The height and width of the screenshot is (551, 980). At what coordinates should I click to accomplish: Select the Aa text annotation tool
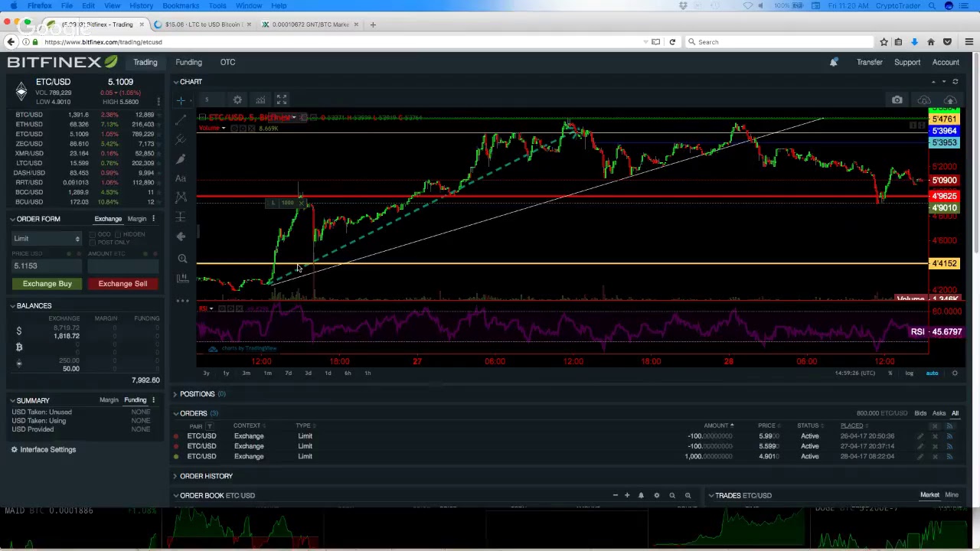[x=181, y=178]
